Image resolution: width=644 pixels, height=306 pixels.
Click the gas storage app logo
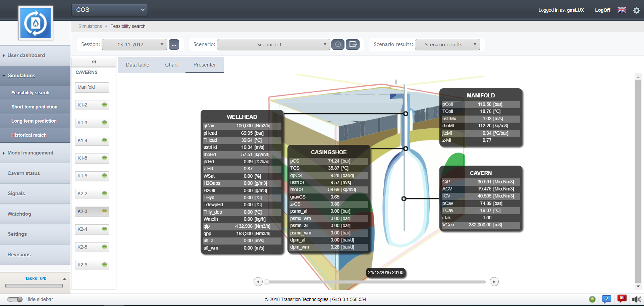(x=36, y=23)
